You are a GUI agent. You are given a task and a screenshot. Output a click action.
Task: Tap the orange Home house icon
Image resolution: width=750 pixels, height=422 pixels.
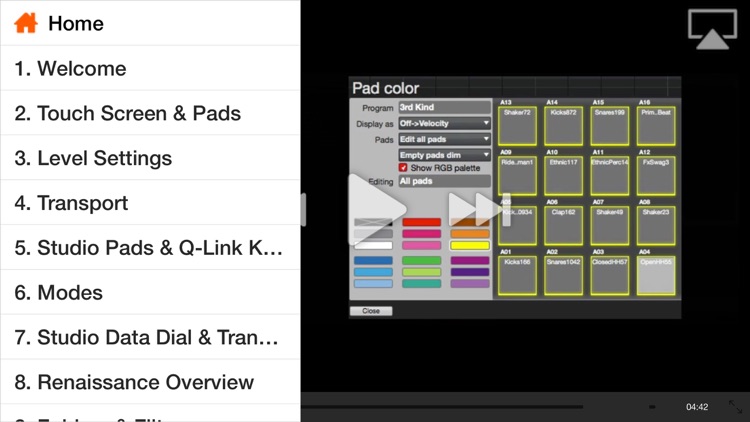click(x=26, y=23)
